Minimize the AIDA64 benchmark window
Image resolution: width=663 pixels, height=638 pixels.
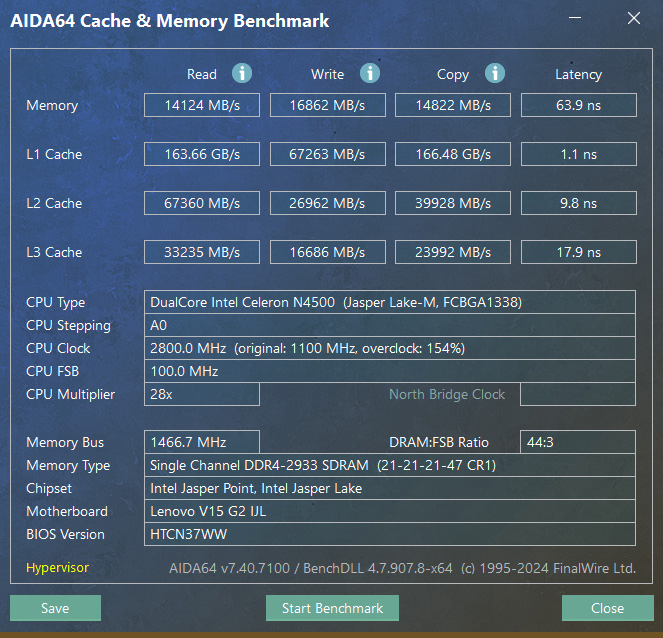point(575,18)
